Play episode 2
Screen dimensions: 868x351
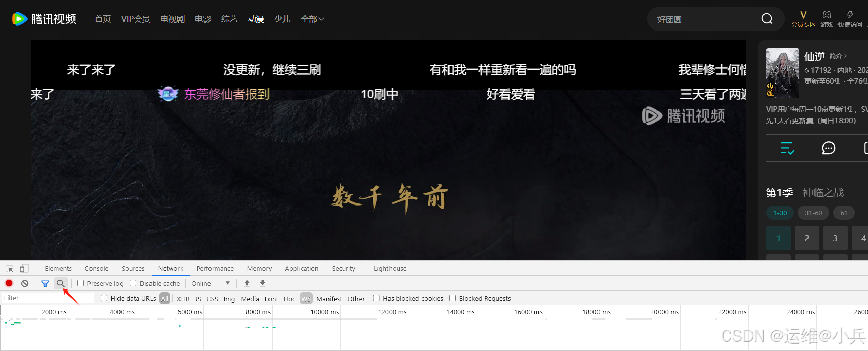pos(807,238)
